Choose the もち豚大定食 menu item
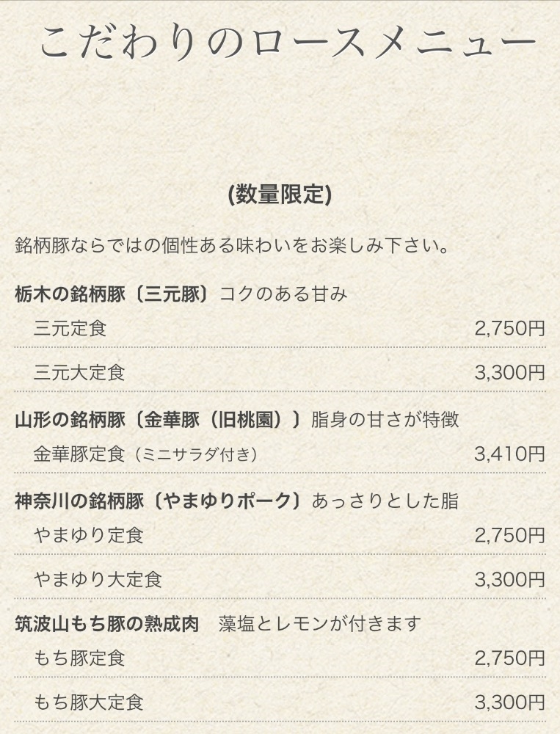The image size is (560, 734). (x=88, y=702)
